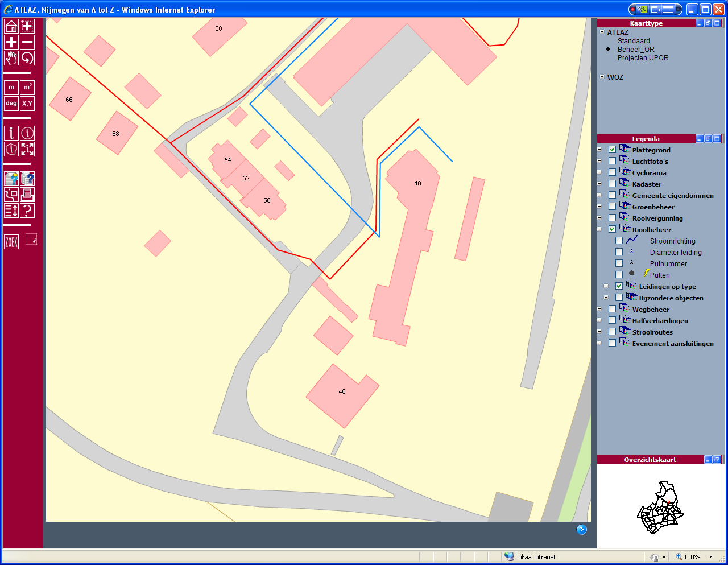Click the 'deg' angle measure tool
Image resolution: width=728 pixels, height=565 pixels.
pyautogui.click(x=11, y=103)
